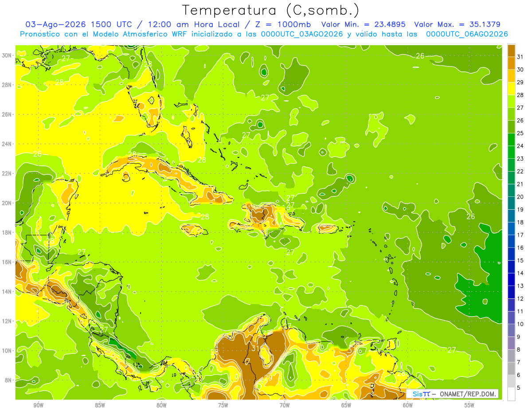Click the '8N' latitude axis label
The width and height of the screenshot is (532, 411).
(8, 380)
